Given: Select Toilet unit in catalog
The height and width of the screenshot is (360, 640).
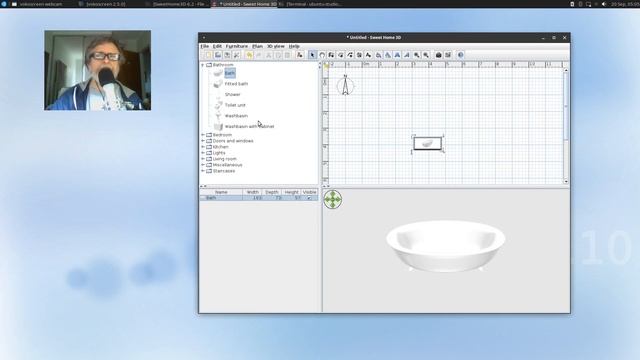Looking at the screenshot, I should click(x=235, y=105).
